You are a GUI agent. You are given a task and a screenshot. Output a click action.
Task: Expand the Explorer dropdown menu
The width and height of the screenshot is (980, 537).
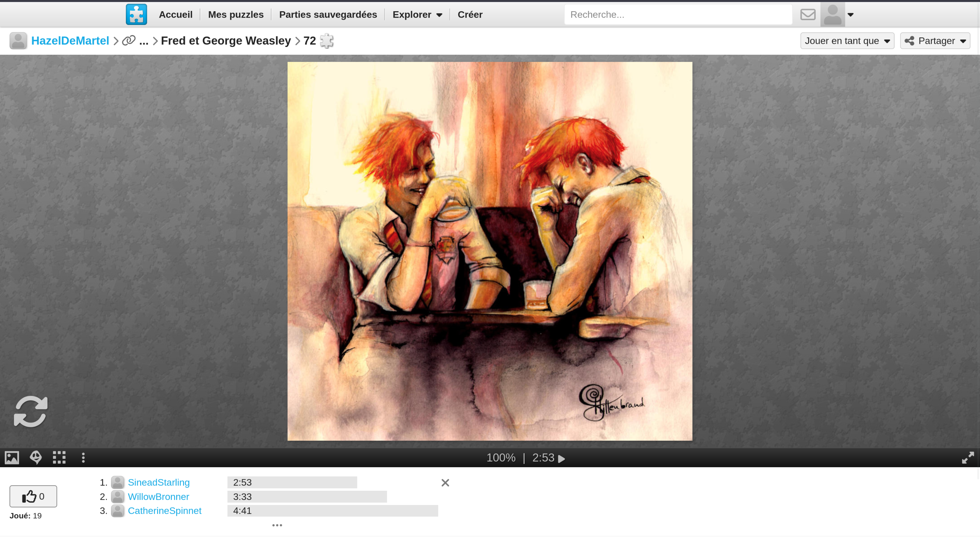[x=417, y=14]
